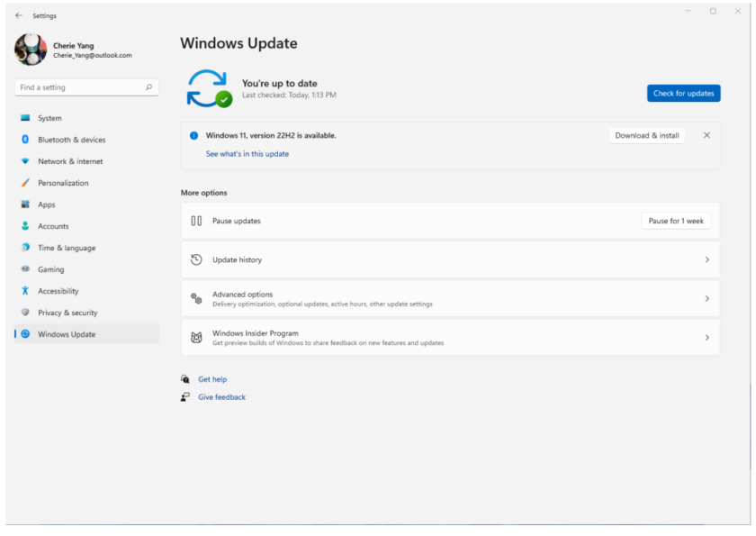Viewport: 756px width, 536px height.
Task: Click the Check for updates button
Action: pyautogui.click(x=684, y=93)
